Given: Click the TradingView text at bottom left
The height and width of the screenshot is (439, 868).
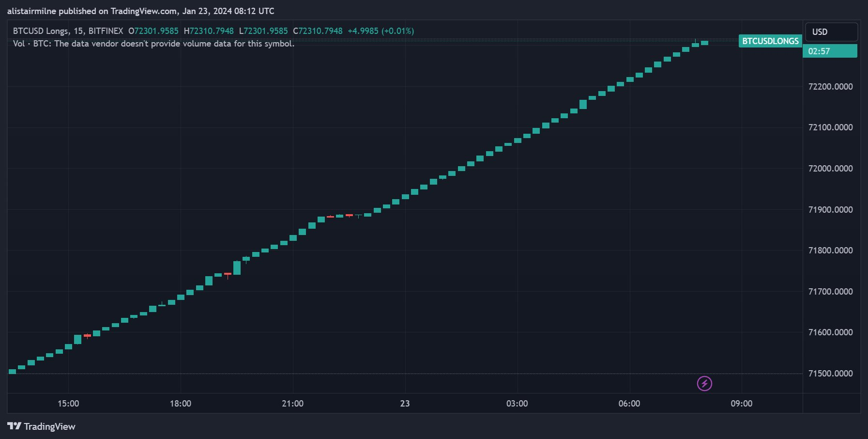Looking at the screenshot, I should [x=49, y=426].
